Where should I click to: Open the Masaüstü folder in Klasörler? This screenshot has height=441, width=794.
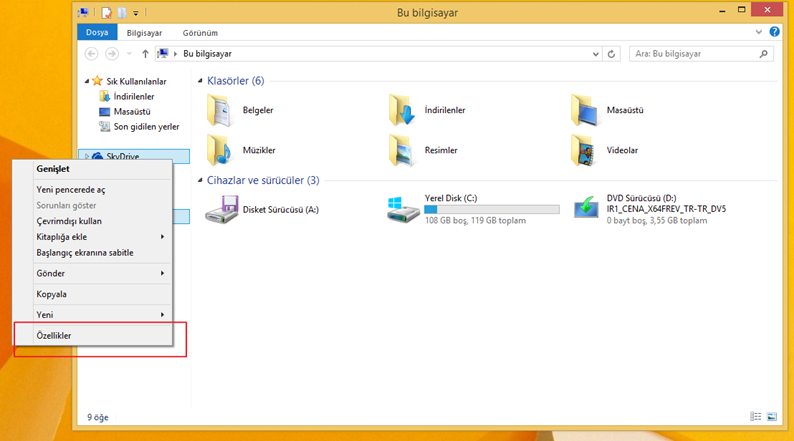(x=584, y=110)
